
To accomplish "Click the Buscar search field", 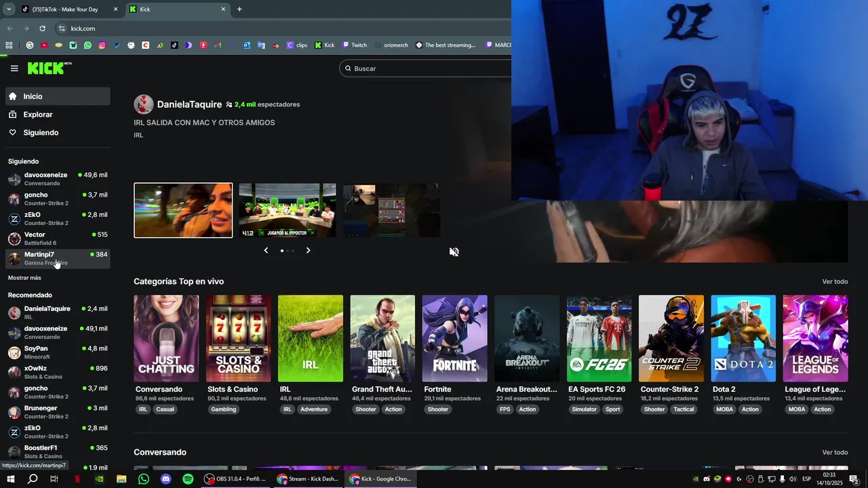I will pyautogui.click(x=426, y=68).
